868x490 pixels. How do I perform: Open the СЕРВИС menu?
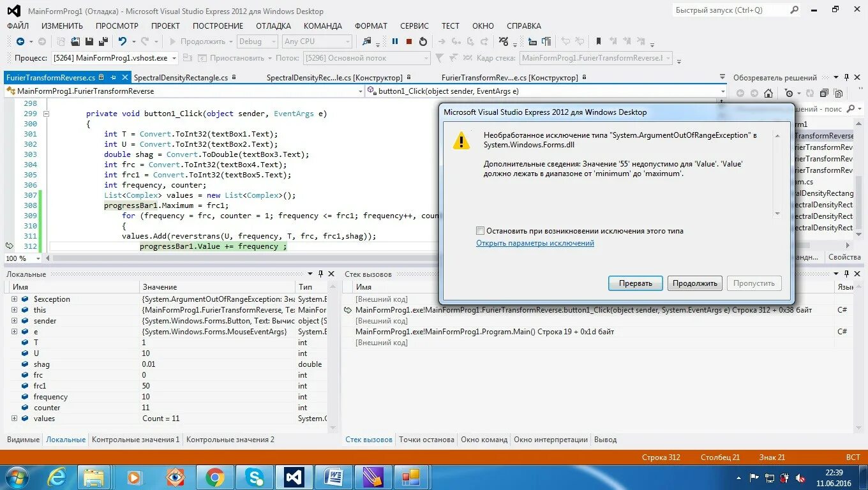[x=414, y=26]
